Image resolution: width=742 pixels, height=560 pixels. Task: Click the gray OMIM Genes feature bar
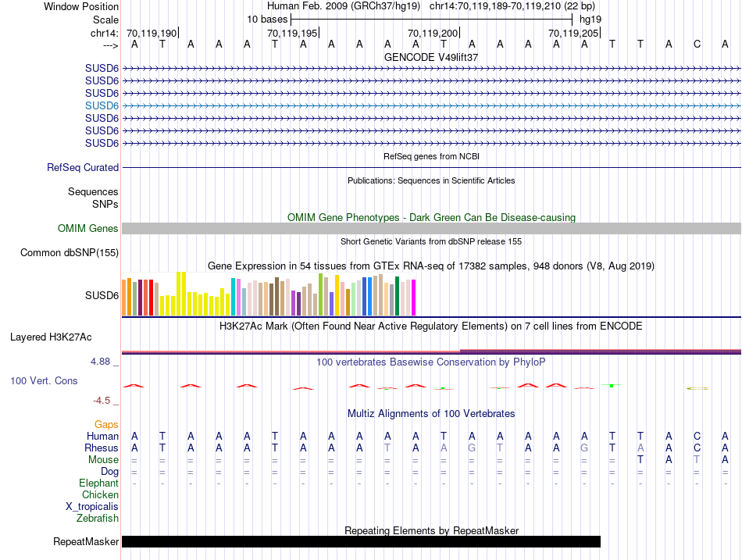[431, 229]
